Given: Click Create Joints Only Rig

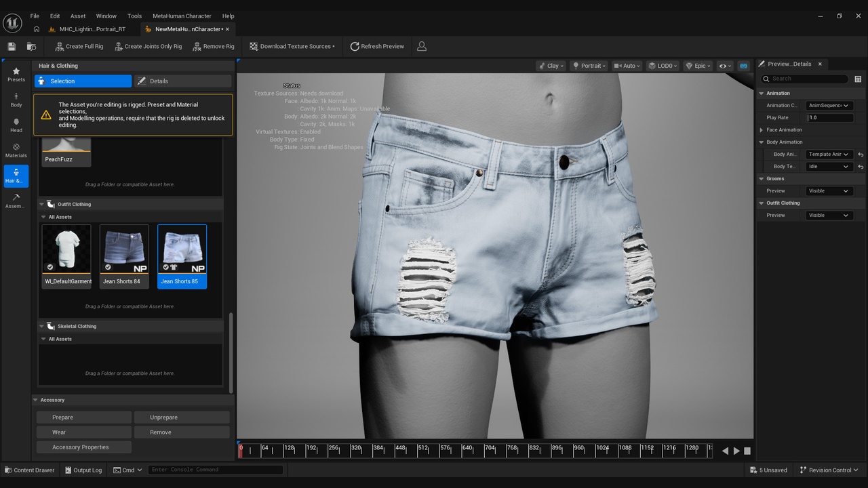Looking at the screenshot, I should point(149,46).
